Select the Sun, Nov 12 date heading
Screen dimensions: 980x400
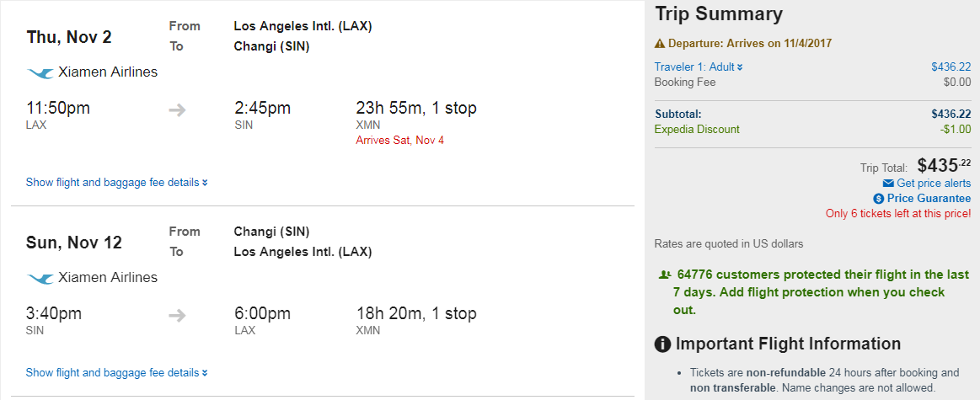point(74,243)
